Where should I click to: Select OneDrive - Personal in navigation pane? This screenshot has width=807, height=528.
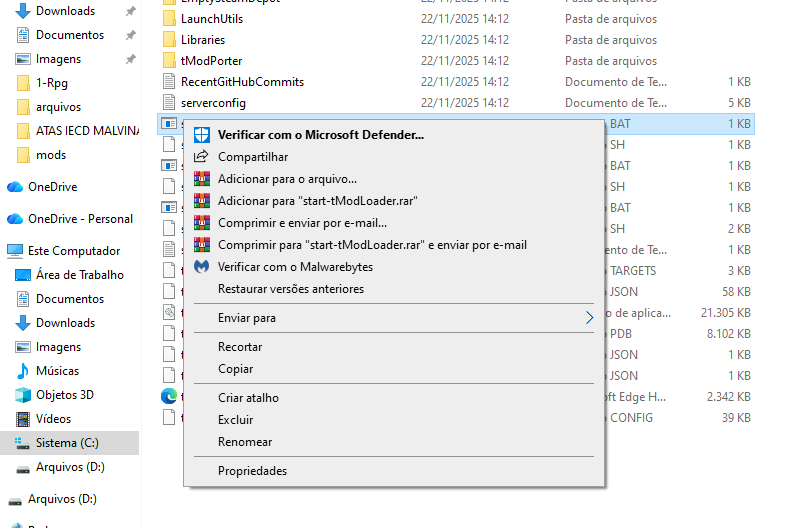point(80,219)
